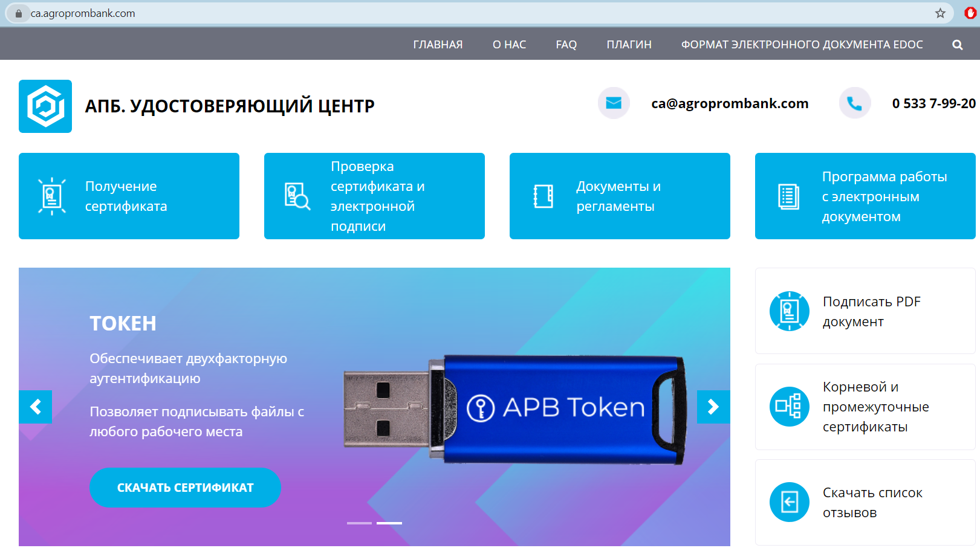The height and width of the screenshot is (548, 980).
Task: Click the email envelope icon
Action: (614, 103)
